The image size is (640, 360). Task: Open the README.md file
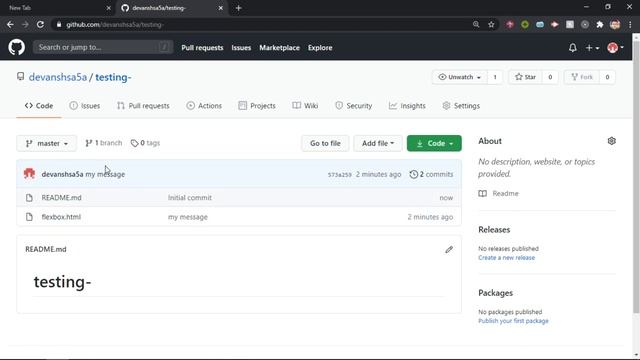pyautogui.click(x=62, y=198)
